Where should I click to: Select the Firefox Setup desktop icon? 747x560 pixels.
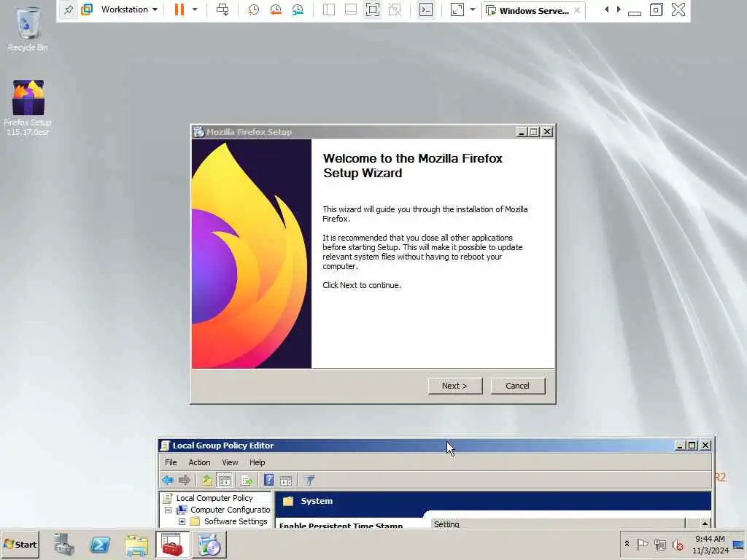point(28,108)
